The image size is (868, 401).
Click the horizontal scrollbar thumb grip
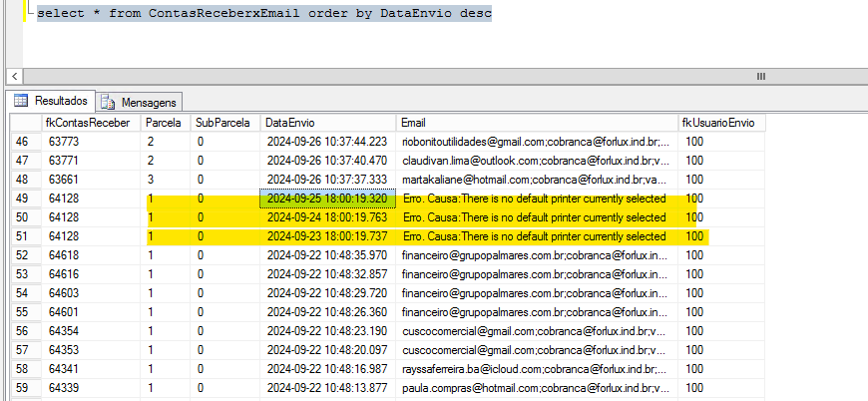[760, 77]
